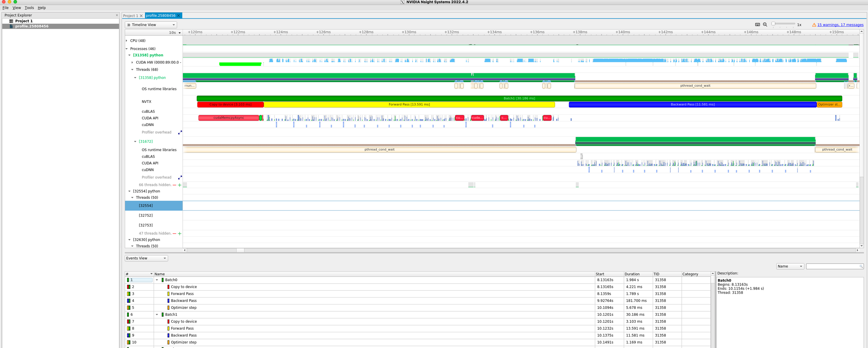Open the 15 warnings, 17 messages link

840,25
